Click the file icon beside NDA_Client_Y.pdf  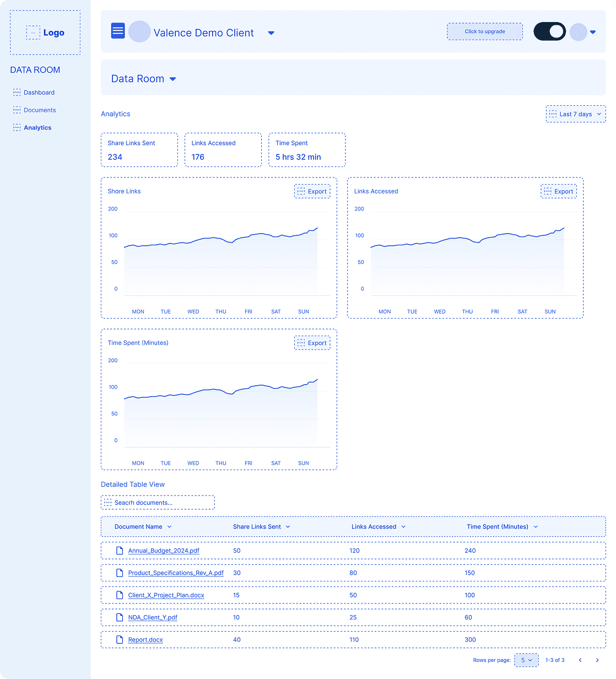[119, 617]
